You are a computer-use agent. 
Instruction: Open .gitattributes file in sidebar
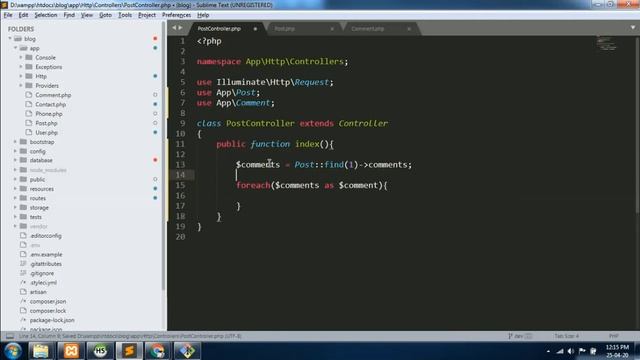click(45, 264)
